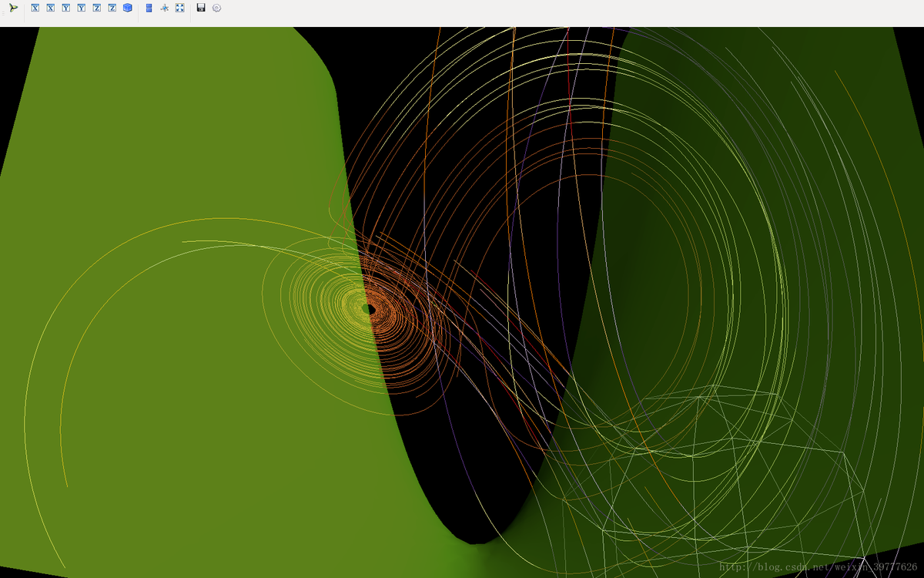Click the axes display icon

click(x=164, y=8)
